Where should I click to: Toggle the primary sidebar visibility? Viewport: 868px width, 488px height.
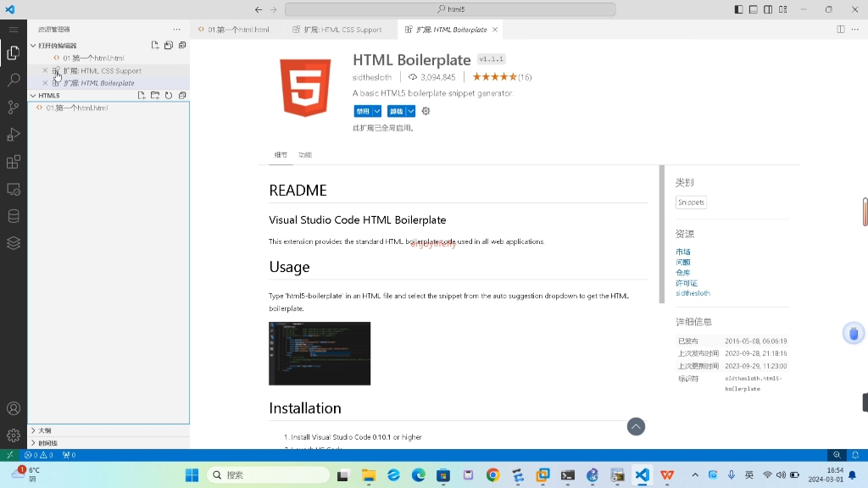tap(738, 9)
